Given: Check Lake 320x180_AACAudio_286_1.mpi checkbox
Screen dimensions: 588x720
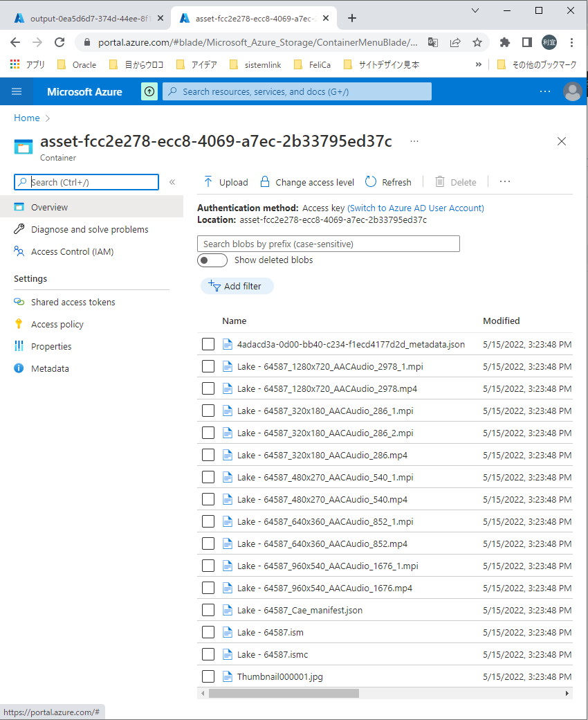Looking at the screenshot, I should pyautogui.click(x=208, y=411).
